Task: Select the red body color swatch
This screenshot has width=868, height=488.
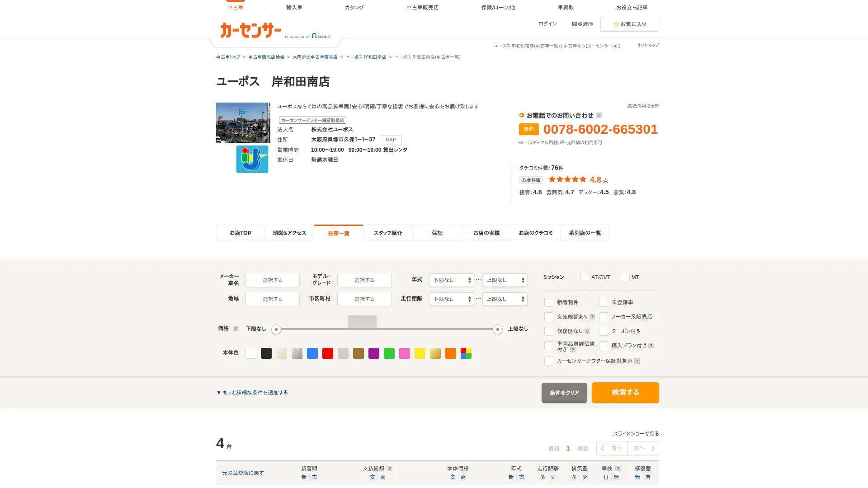Action: (328, 353)
